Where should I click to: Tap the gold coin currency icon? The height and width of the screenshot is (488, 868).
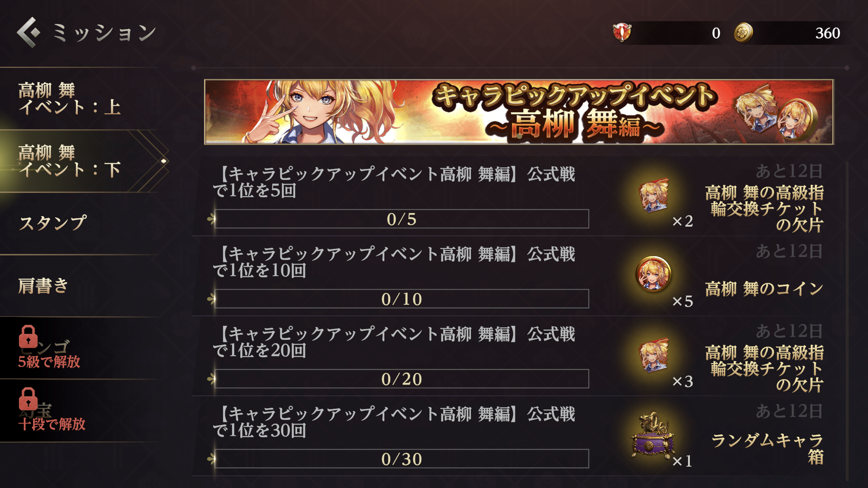(x=743, y=33)
